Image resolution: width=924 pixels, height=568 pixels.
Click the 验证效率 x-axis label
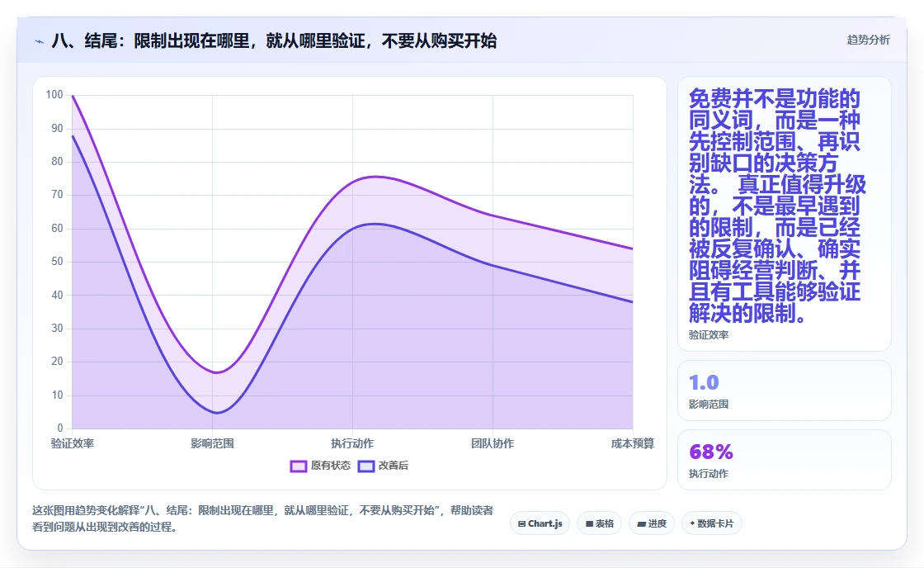[x=73, y=443]
